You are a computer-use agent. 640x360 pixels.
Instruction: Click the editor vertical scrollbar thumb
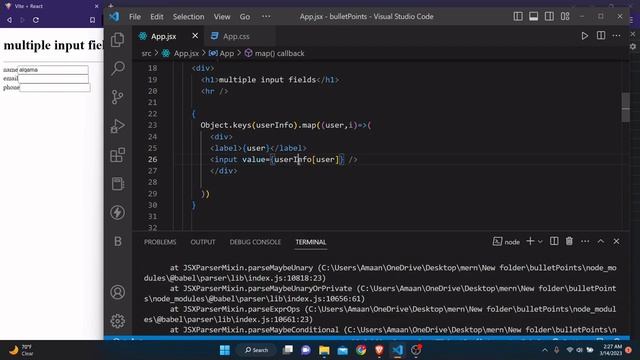pos(625,107)
